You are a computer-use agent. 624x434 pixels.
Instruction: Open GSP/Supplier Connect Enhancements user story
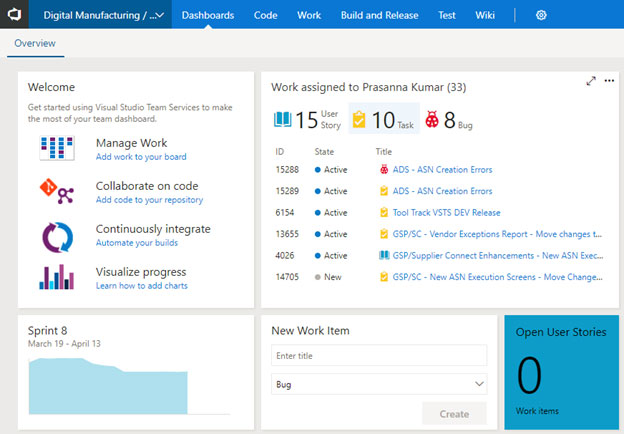coord(497,255)
